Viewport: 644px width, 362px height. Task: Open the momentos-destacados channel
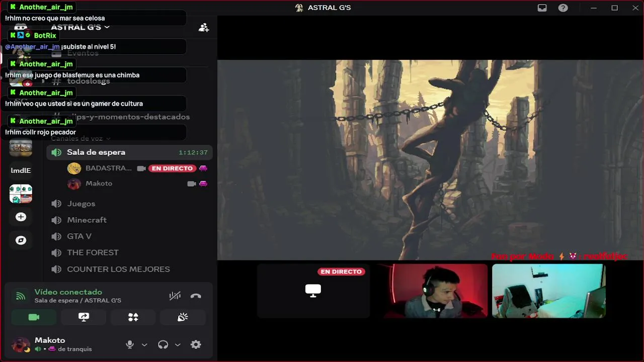click(x=129, y=117)
